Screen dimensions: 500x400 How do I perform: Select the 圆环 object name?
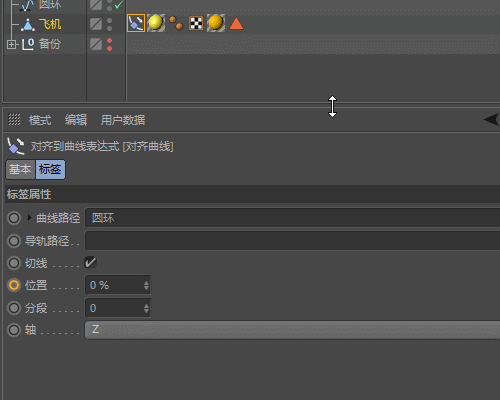click(50, 5)
